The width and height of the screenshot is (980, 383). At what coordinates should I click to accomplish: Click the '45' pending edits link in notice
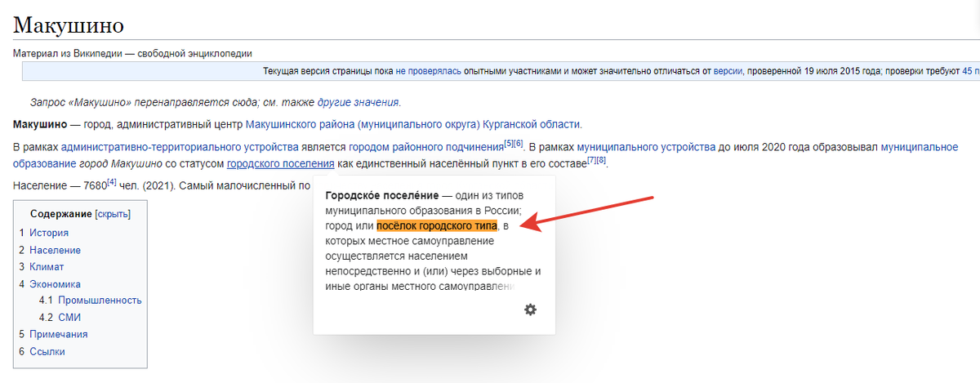[x=967, y=72]
